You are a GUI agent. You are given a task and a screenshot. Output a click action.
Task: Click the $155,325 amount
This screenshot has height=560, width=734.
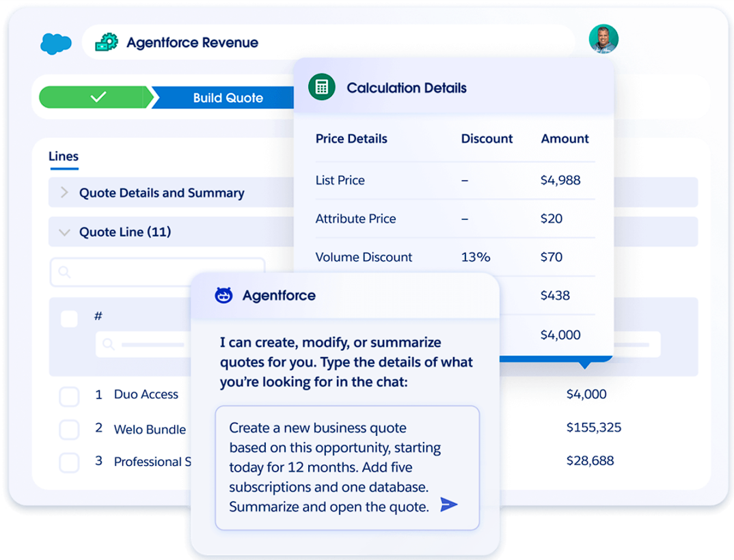coord(594,427)
